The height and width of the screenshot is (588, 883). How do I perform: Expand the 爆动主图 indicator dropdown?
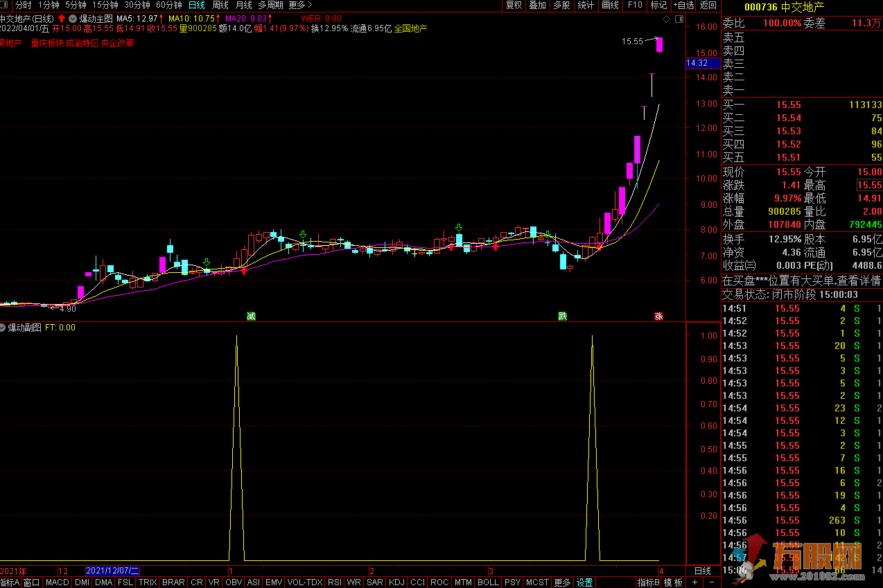[73, 18]
